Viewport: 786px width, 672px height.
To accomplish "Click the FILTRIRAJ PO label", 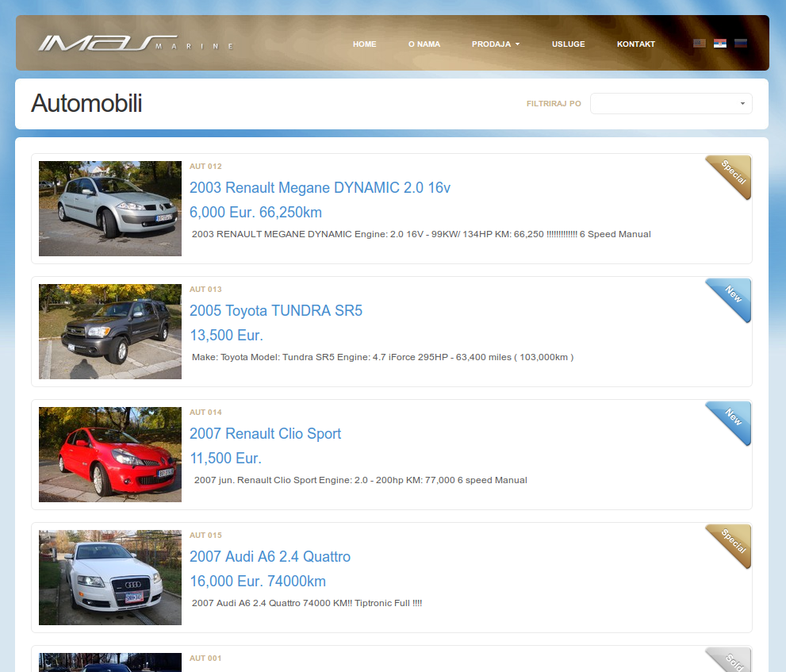I will pyautogui.click(x=554, y=103).
